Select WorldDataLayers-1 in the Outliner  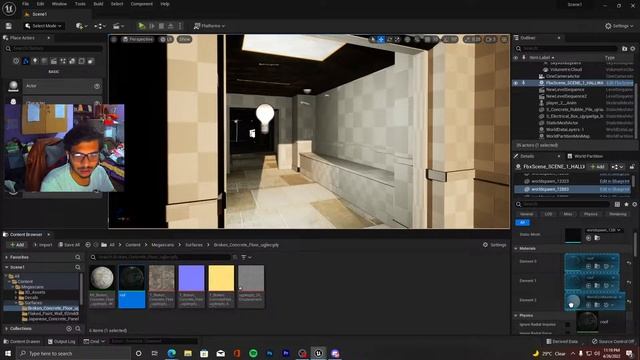coord(564,129)
